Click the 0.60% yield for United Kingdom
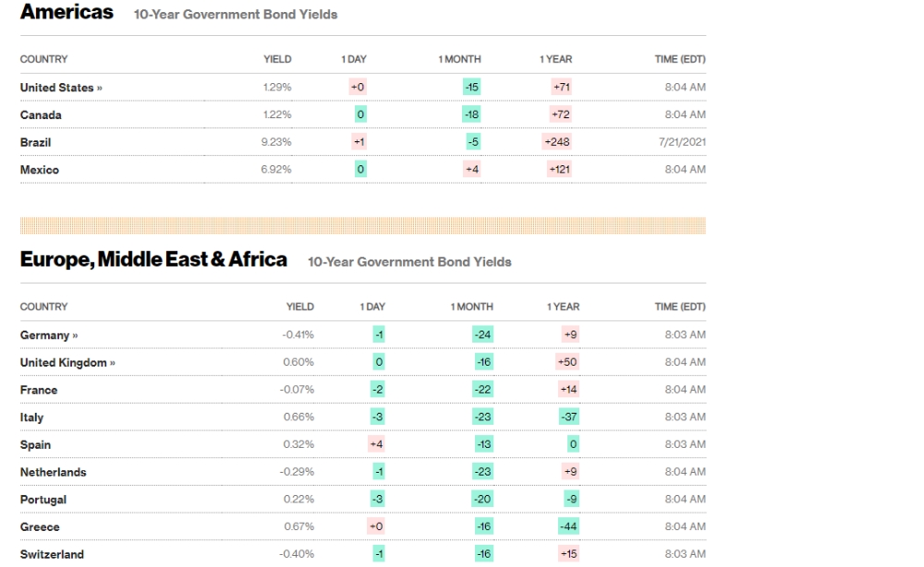This screenshot has width=924, height=567. [x=298, y=361]
